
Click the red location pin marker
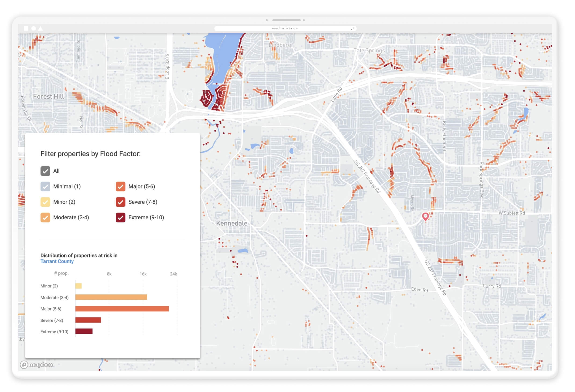425,217
